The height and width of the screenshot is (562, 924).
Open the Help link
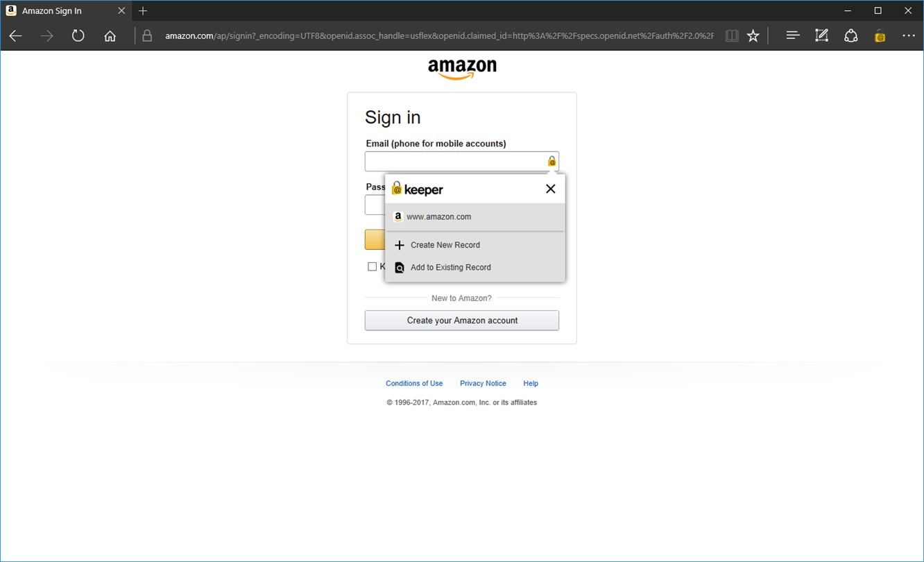tap(531, 383)
